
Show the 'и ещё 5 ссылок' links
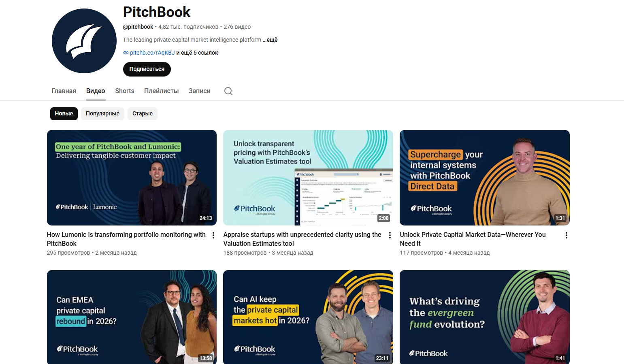[x=197, y=53]
